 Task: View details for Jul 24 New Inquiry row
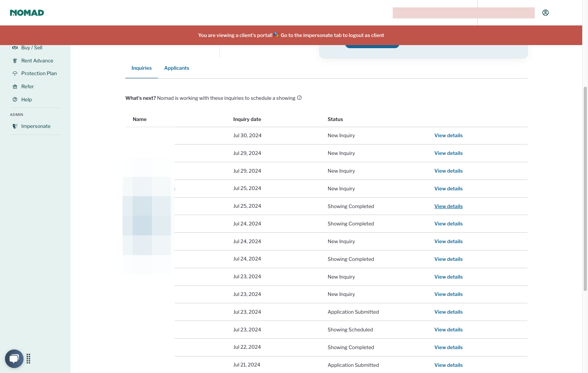click(x=448, y=242)
